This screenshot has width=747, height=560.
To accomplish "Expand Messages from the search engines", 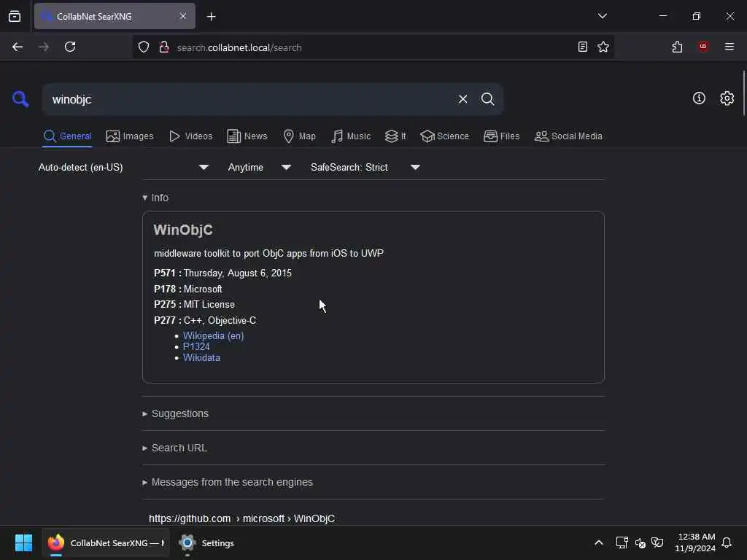I will pyautogui.click(x=228, y=482).
